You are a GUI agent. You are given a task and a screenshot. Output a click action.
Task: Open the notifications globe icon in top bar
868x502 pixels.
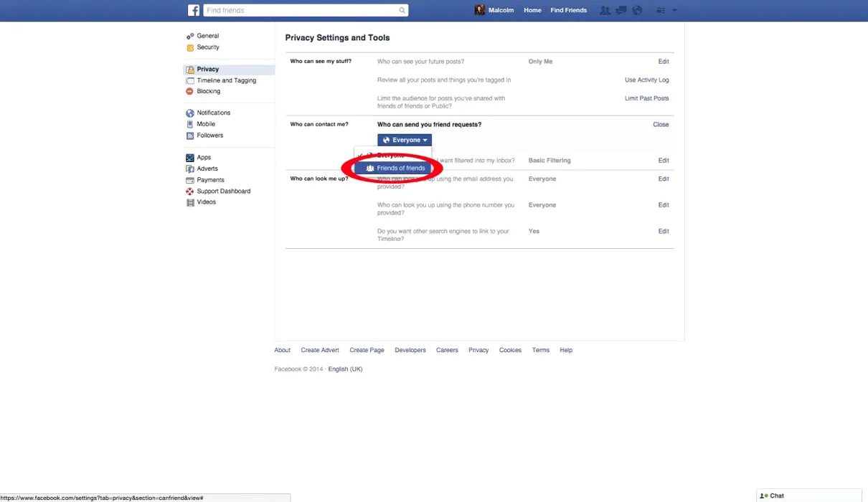637,10
